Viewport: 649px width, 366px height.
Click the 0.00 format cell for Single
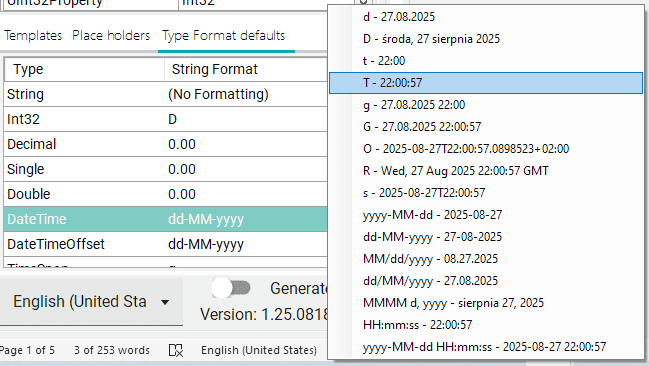[x=246, y=169]
